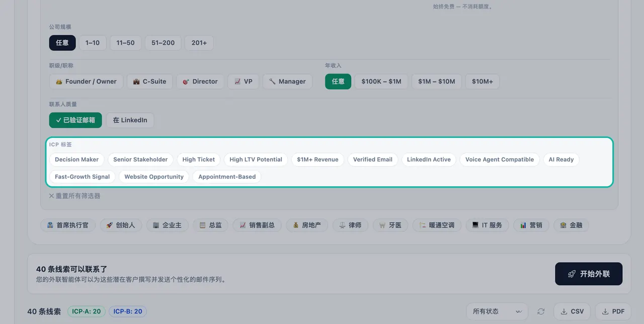Select the Appointment-Based tag

point(227,177)
